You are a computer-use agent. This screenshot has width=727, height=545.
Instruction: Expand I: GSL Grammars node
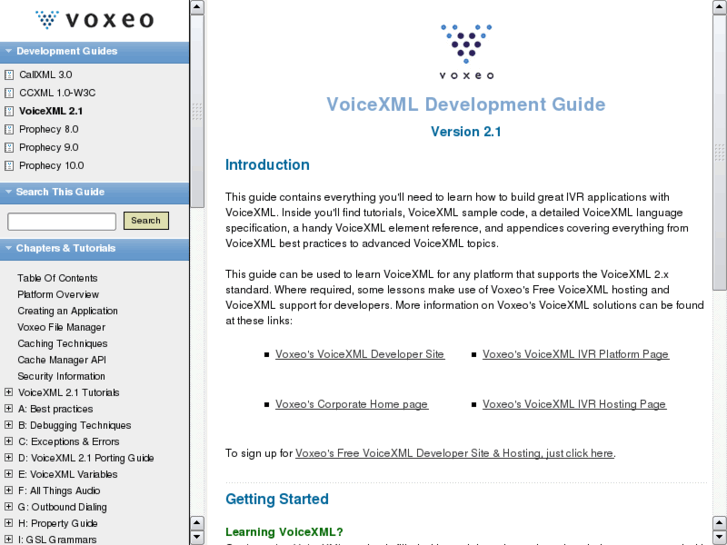pos(8,539)
